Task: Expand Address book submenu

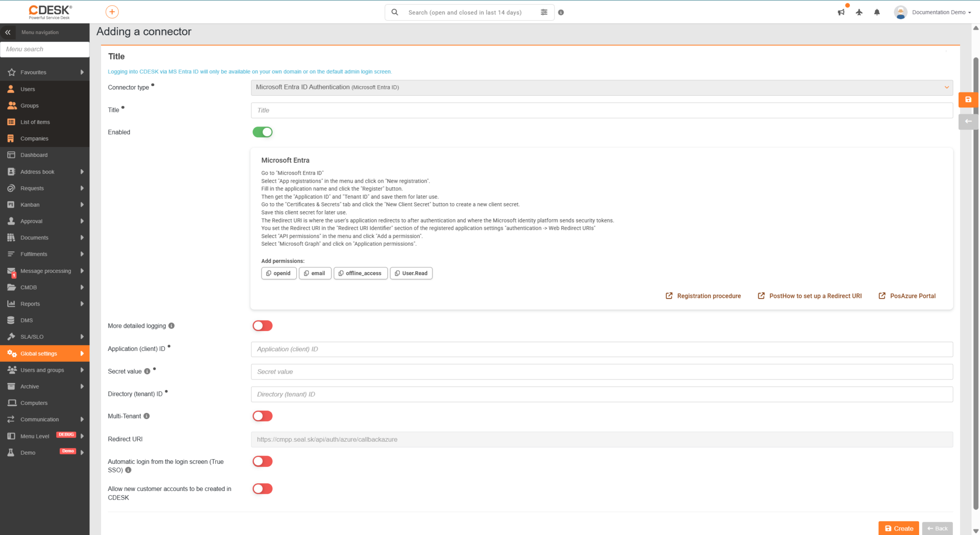Action: click(x=82, y=172)
